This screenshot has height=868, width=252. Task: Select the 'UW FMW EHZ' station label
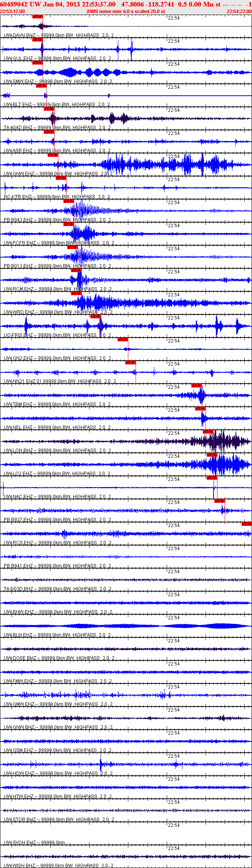(19, 681)
